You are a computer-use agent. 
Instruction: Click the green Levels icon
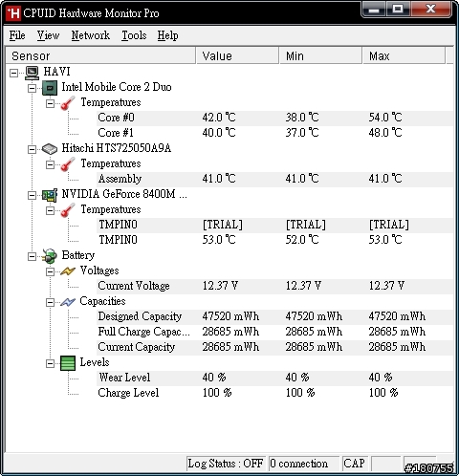coord(68,363)
